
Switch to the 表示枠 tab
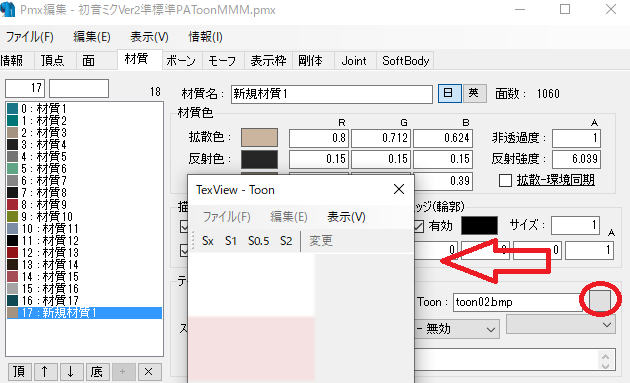tap(268, 61)
